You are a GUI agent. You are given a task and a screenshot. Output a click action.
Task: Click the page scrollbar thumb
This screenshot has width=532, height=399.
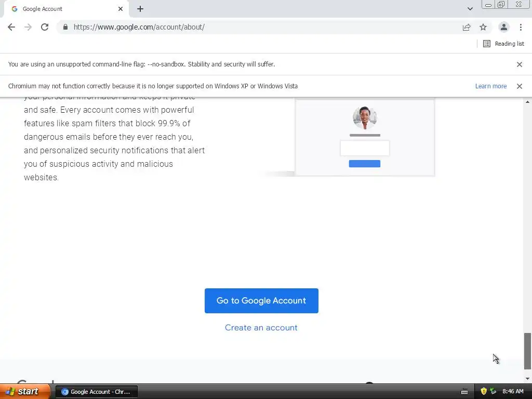tap(527, 351)
